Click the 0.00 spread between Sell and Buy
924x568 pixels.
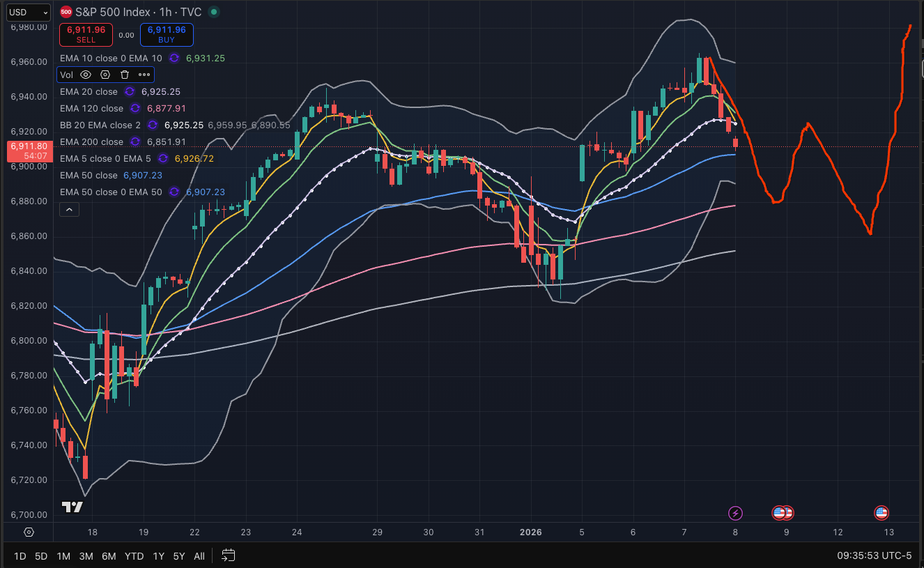[x=126, y=35]
